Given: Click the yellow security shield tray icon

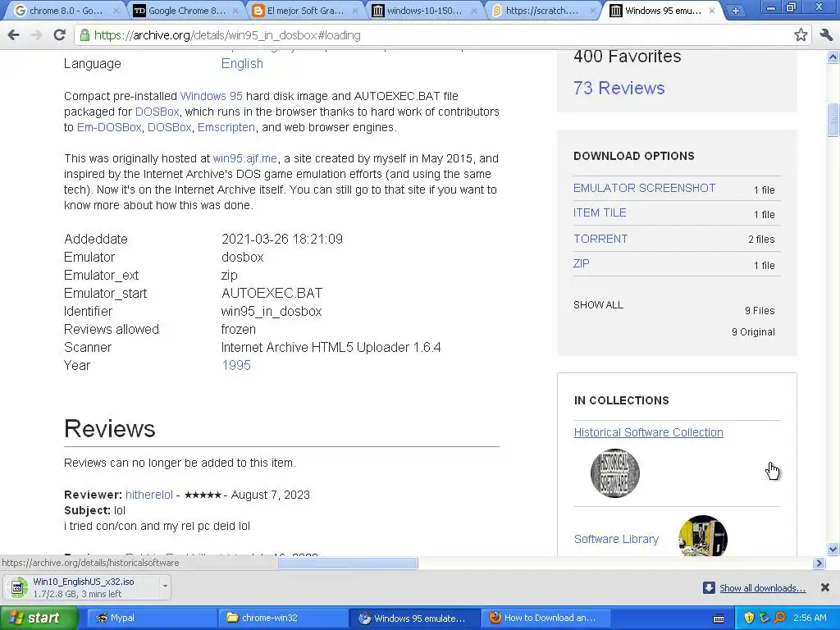Looking at the screenshot, I should pos(749,618).
